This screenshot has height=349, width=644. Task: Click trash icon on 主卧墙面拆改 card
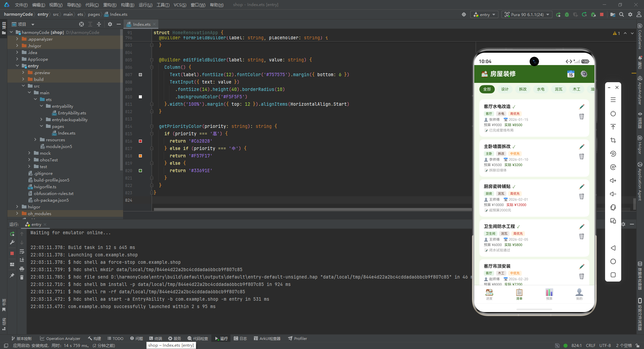[582, 156]
